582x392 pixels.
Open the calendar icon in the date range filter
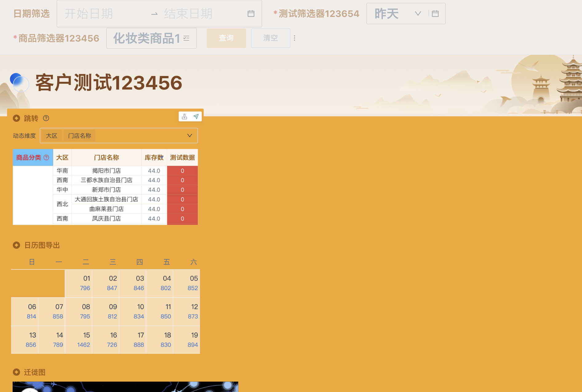pyautogui.click(x=251, y=14)
